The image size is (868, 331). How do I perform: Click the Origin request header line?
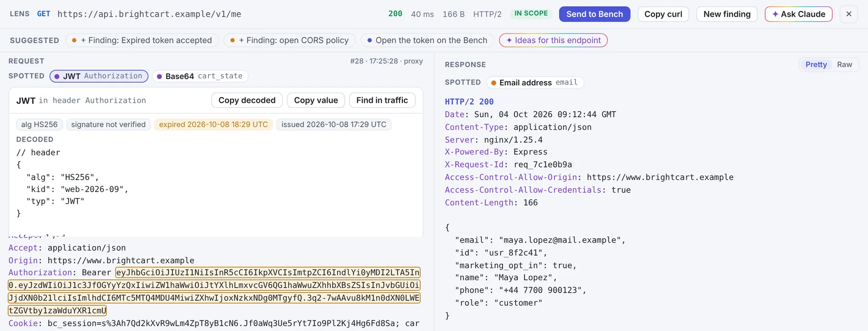[x=101, y=261]
